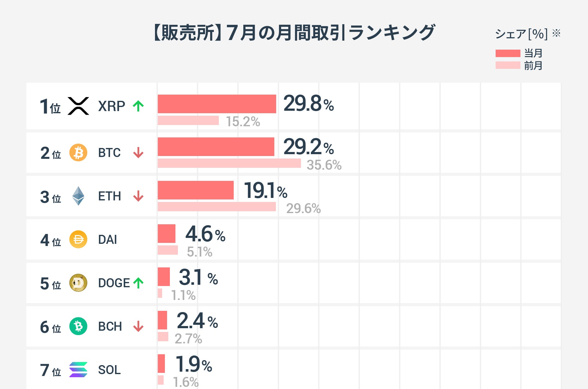Image resolution: width=588 pixels, height=389 pixels.
Task: Click the green Bitcoin Cash logo
Action: (78, 326)
